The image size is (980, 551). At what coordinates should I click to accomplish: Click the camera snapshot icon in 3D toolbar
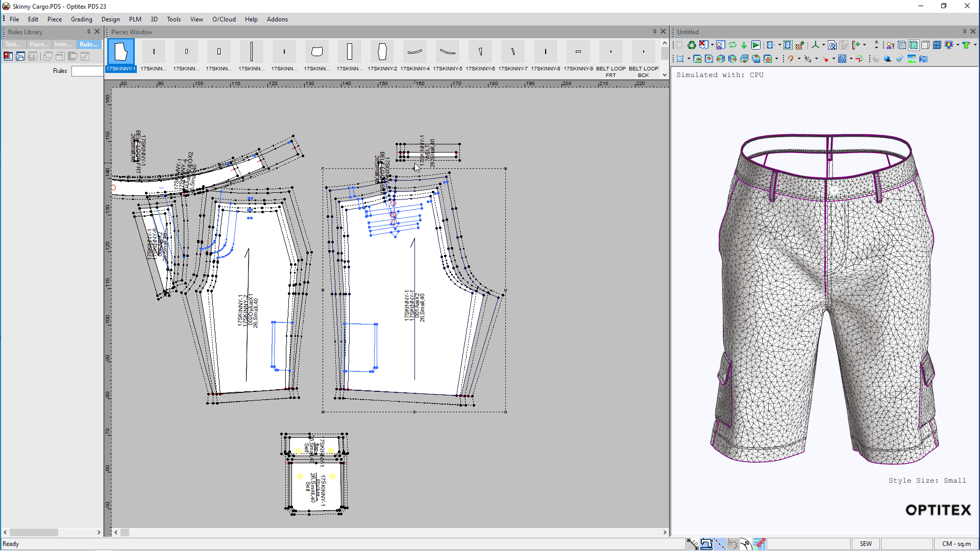click(923, 59)
